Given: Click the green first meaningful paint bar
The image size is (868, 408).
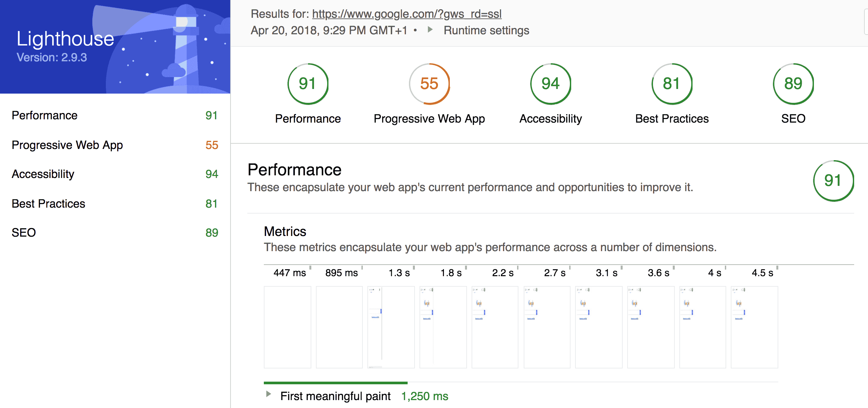Looking at the screenshot, I should [x=336, y=383].
